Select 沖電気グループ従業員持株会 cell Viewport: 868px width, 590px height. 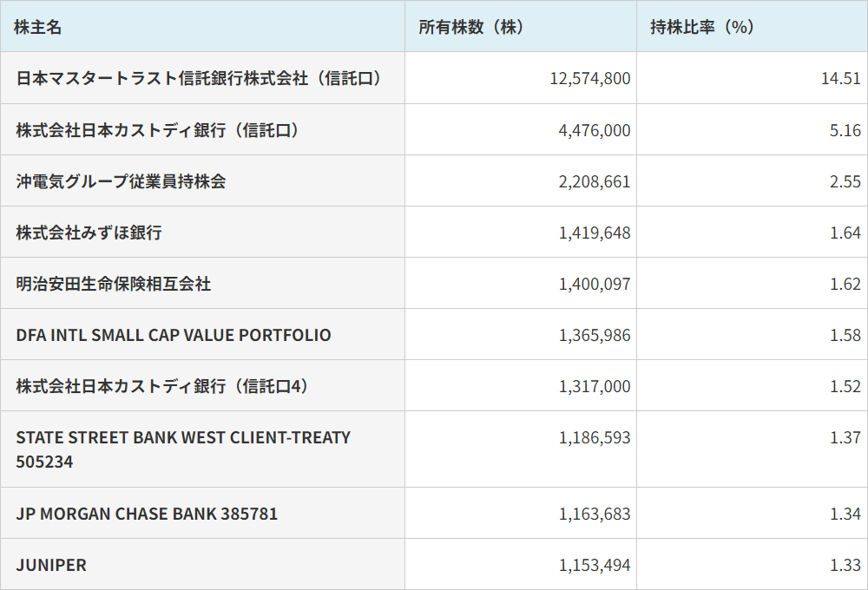[x=202, y=181]
